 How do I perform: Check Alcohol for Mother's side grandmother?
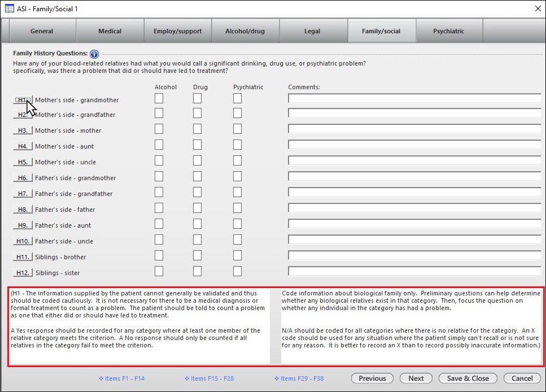[159, 98]
